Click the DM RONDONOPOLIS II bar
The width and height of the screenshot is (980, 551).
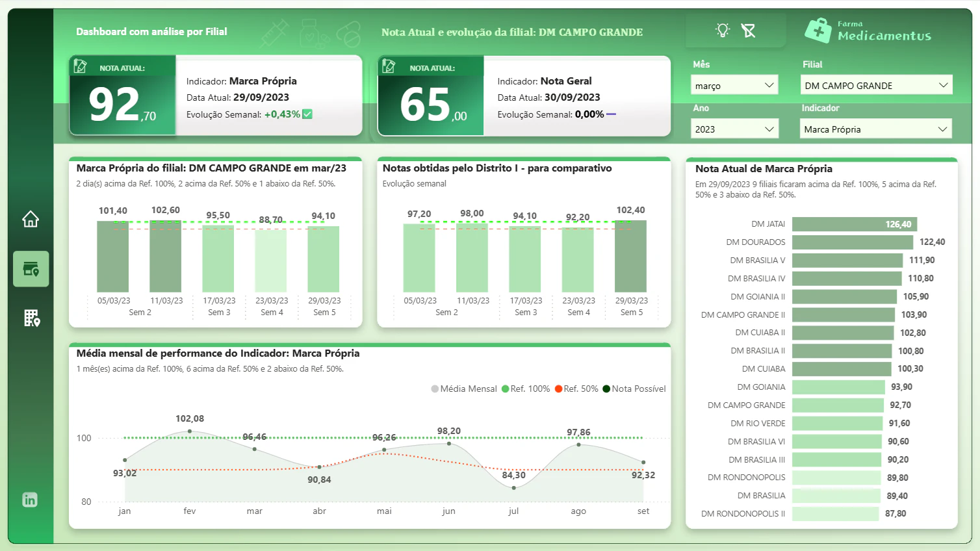point(835,514)
